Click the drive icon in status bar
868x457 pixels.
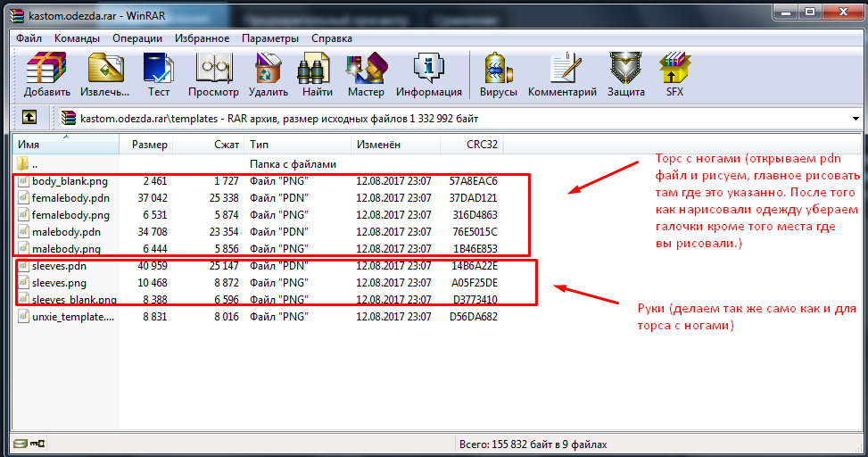coord(21,444)
